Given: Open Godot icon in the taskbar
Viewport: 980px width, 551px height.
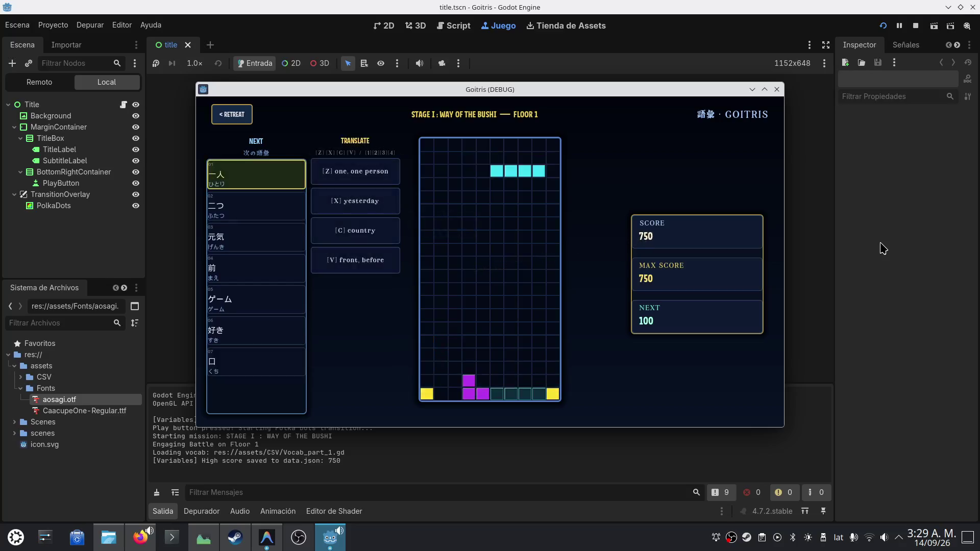Looking at the screenshot, I should point(330,537).
